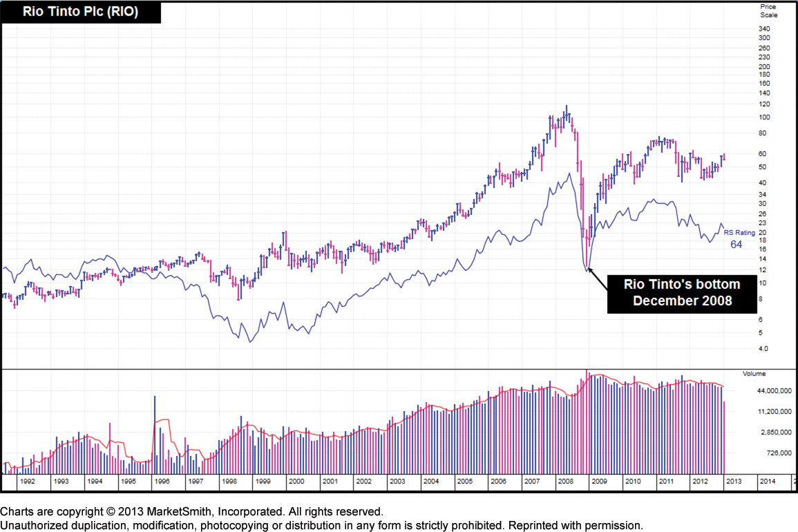This screenshot has width=798, height=532.
Task: Click the 2012 year label on time axis
Action: (x=700, y=482)
